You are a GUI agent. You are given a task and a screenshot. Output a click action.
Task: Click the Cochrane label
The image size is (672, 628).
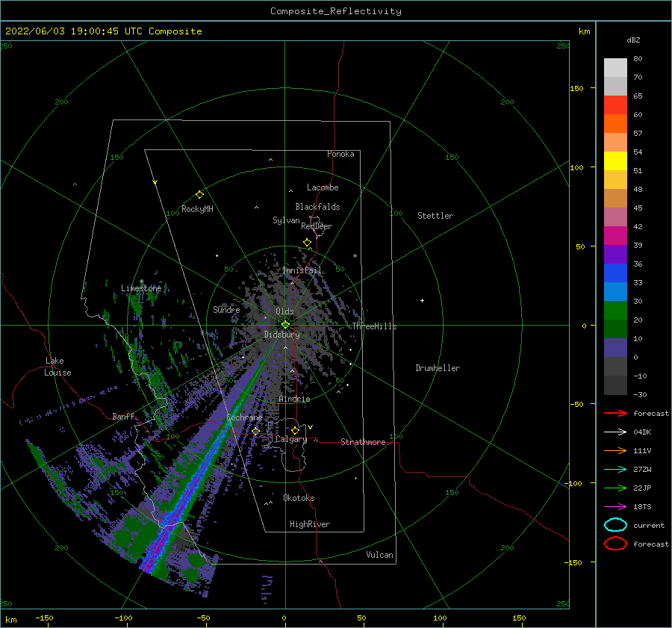click(x=244, y=417)
